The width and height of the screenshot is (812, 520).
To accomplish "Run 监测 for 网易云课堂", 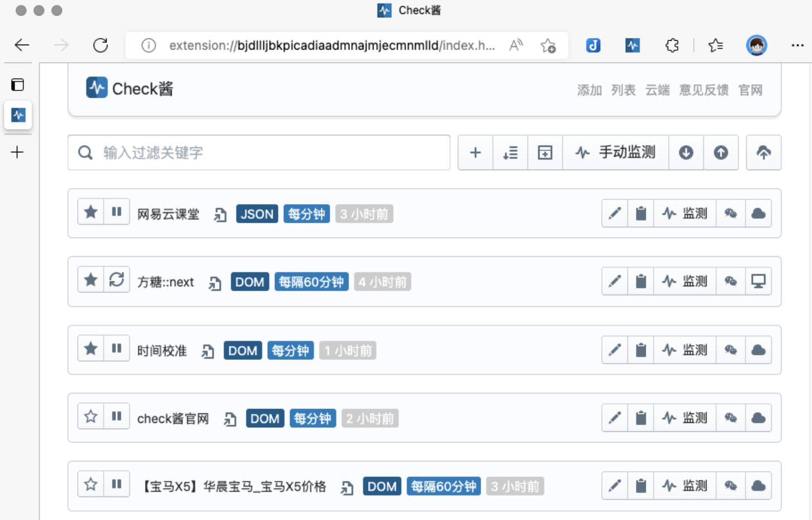I will pyautogui.click(x=685, y=213).
